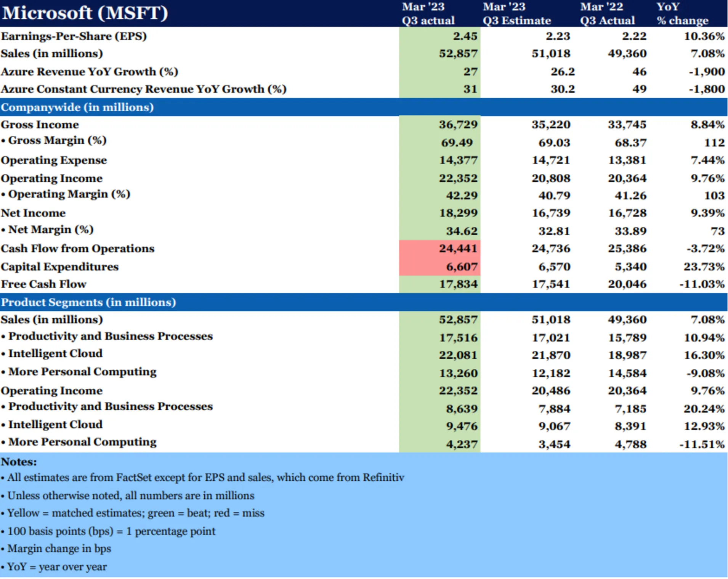This screenshot has height=579, width=728.
Task: Click Gross Income actual 36,729
Action: pos(458,125)
